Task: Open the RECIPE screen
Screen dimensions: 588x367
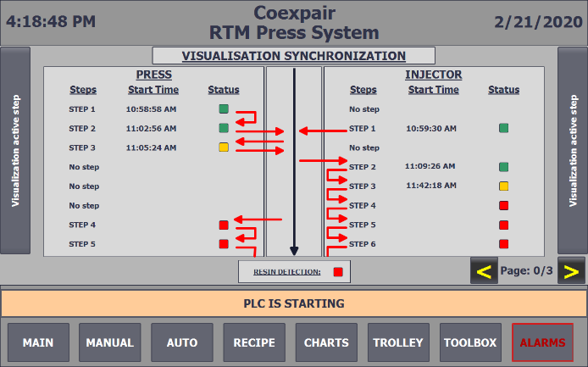Action: [254, 342]
